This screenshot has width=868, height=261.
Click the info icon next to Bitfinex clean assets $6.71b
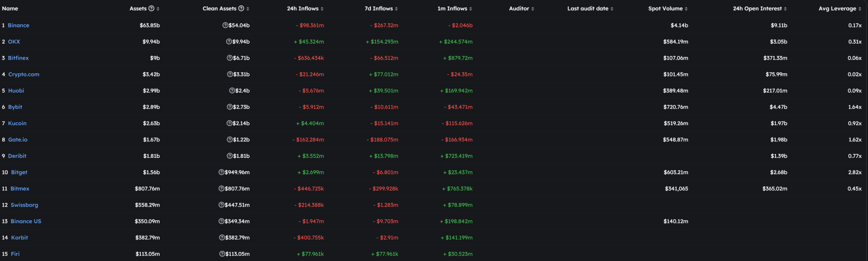click(x=230, y=58)
